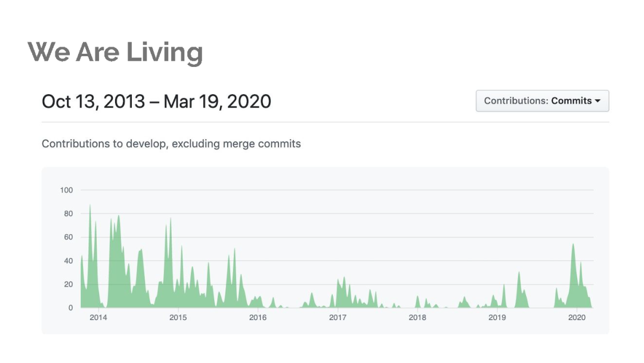Select the 60 y-axis label
The width and height of the screenshot is (644, 363).
point(68,238)
